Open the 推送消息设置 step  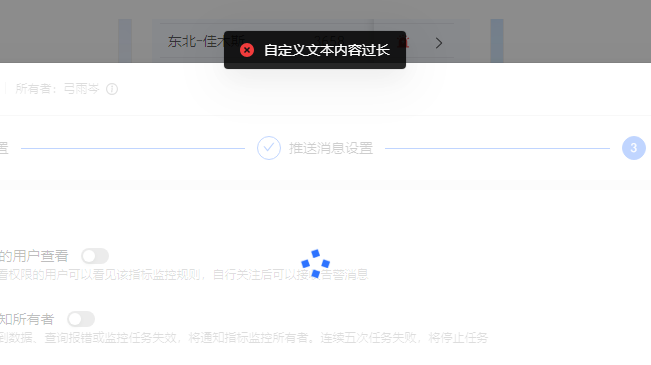(331, 148)
